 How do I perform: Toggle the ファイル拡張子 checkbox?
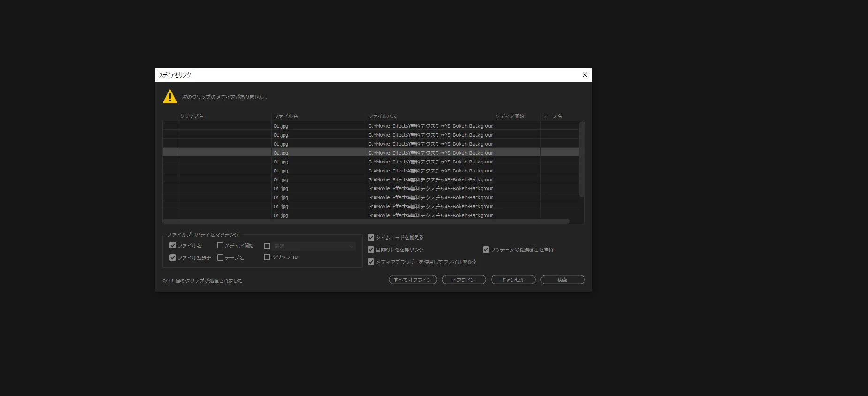[x=173, y=257]
